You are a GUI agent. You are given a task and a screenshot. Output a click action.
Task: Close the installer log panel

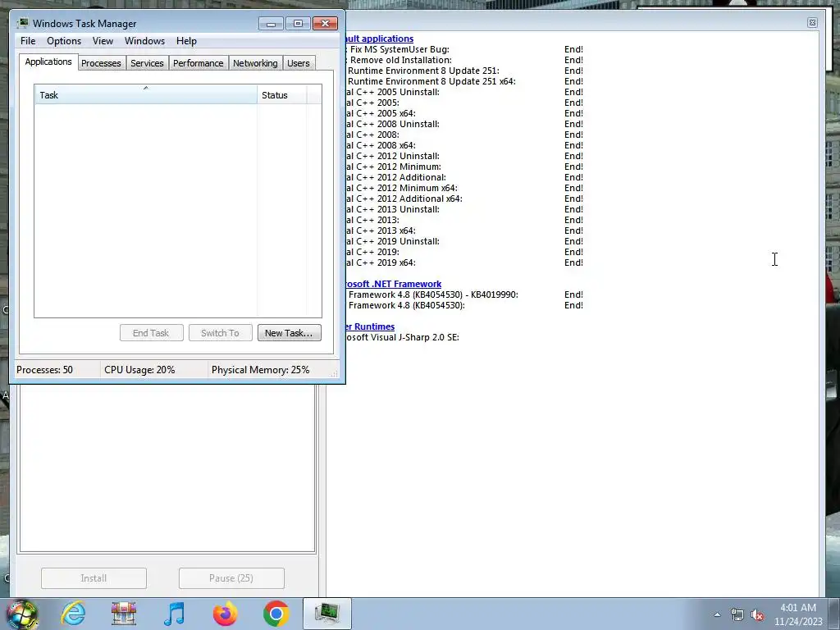pos(812,22)
